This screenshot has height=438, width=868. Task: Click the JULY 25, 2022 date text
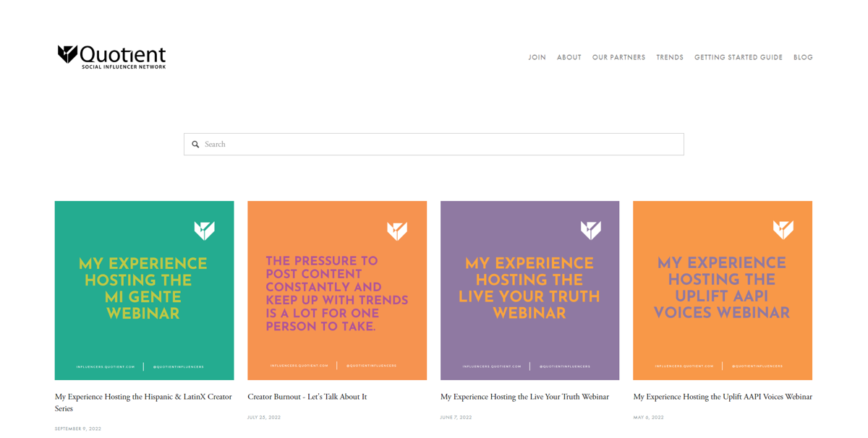[x=264, y=417]
